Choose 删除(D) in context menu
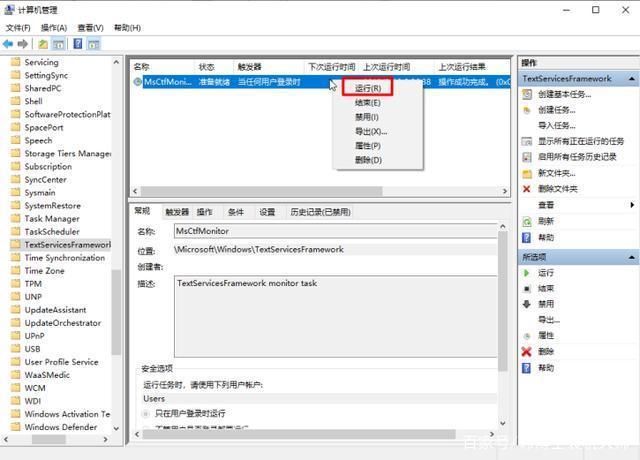Image resolution: width=640 pixels, height=460 pixels. click(x=368, y=160)
